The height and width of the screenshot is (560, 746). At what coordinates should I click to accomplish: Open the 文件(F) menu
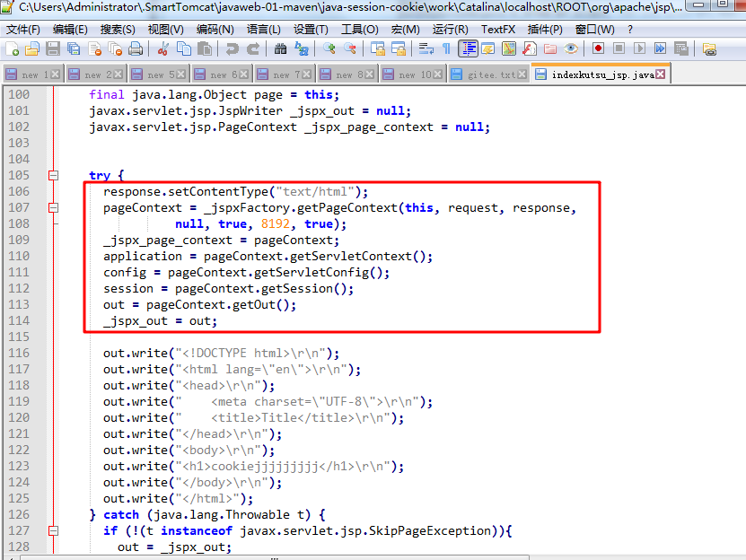pos(22,30)
